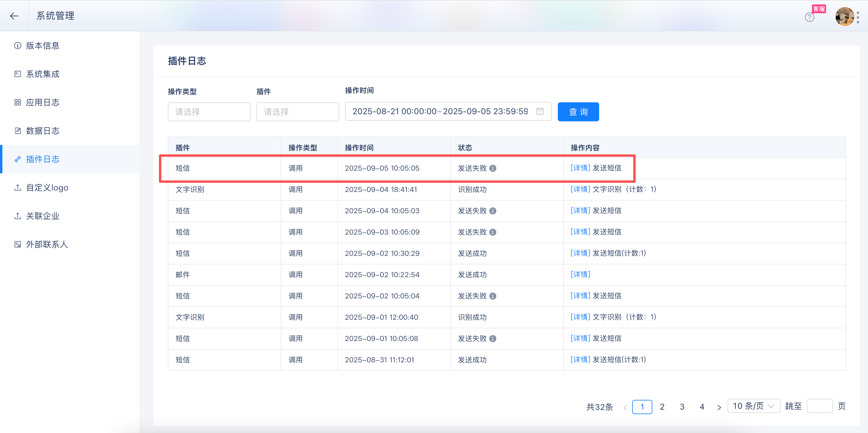
Task: Open the user avatar menu
Action: pyautogui.click(x=844, y=16)
